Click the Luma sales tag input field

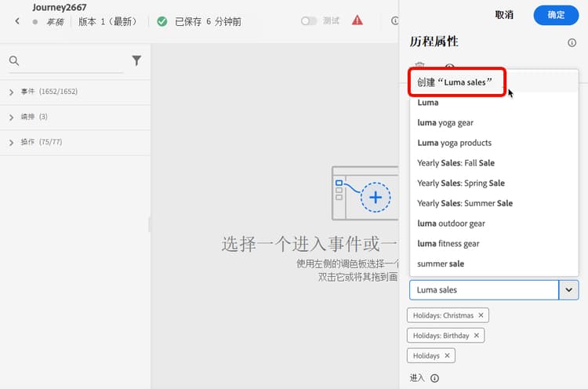[484, 289]
